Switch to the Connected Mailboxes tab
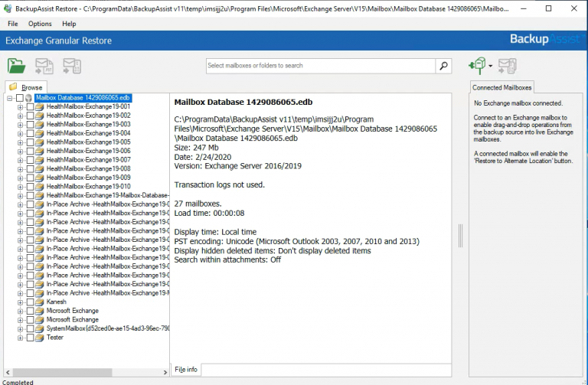Image resolution: width=588 pixels, height=385 pixels. pyautogui.click(x=501, y=87)
